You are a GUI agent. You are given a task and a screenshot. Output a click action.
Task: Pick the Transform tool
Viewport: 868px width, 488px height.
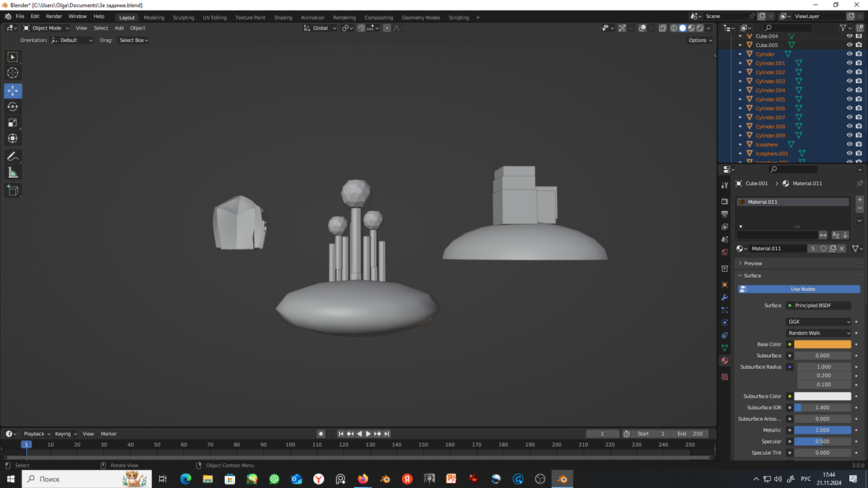pyautogui.click(x=12, y=138)
